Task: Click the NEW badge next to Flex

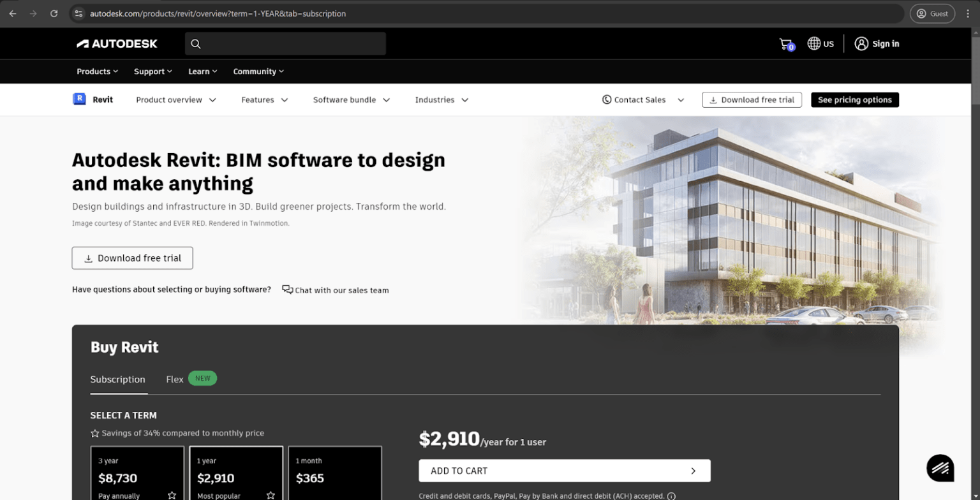Action: (203, 378)
